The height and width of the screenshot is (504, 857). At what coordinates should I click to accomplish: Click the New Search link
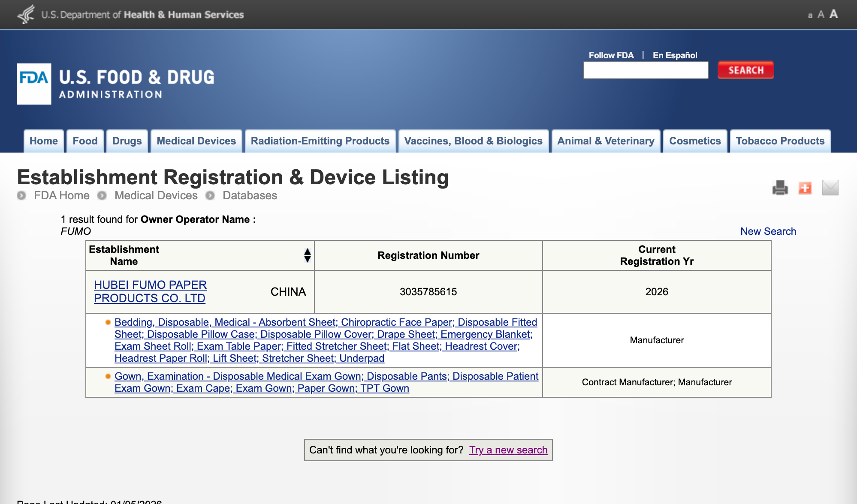[768, 231]
